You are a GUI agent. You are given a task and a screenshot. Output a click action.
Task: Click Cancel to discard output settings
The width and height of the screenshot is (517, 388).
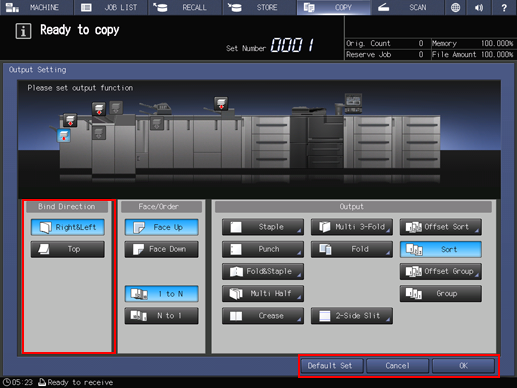[x=397, y=366]
